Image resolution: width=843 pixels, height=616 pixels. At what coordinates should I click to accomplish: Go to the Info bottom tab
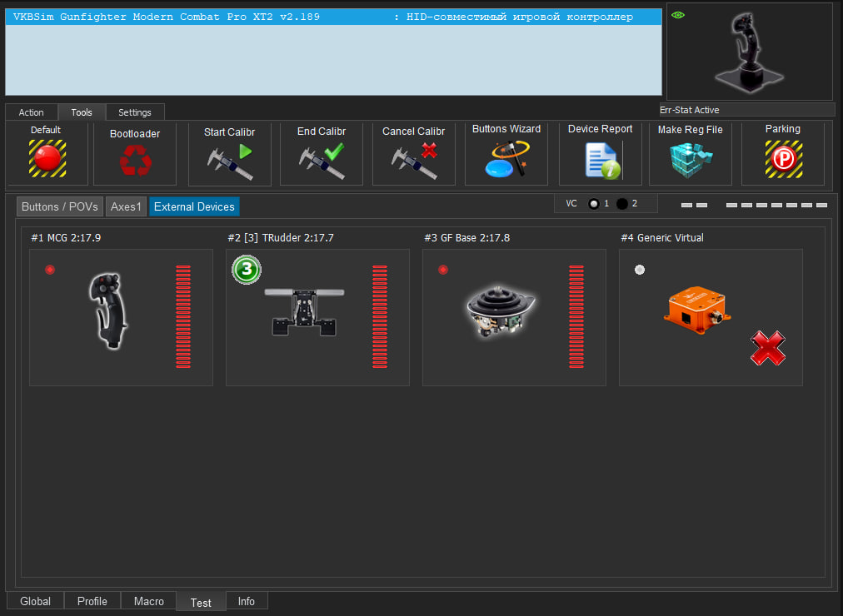(247, 601)
